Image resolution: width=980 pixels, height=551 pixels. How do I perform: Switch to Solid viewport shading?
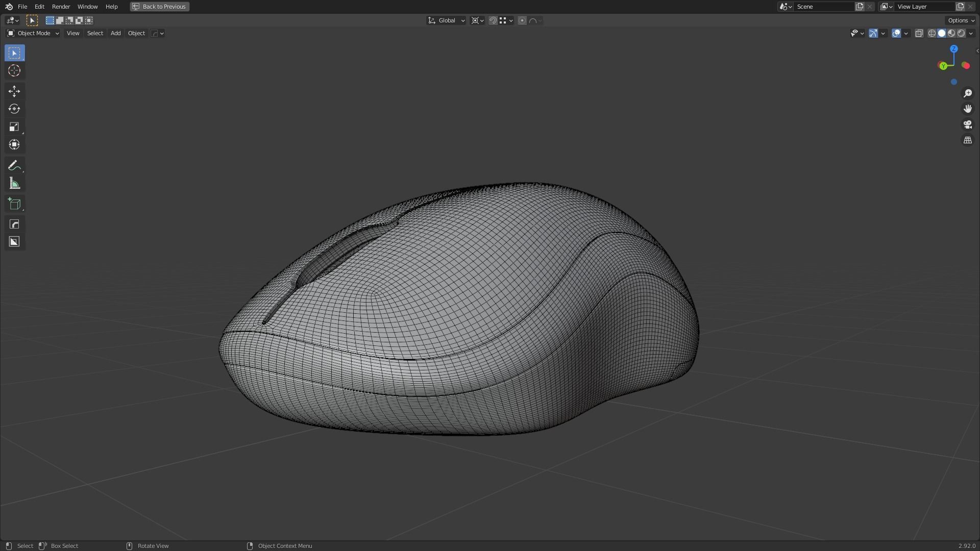point(942,33)
